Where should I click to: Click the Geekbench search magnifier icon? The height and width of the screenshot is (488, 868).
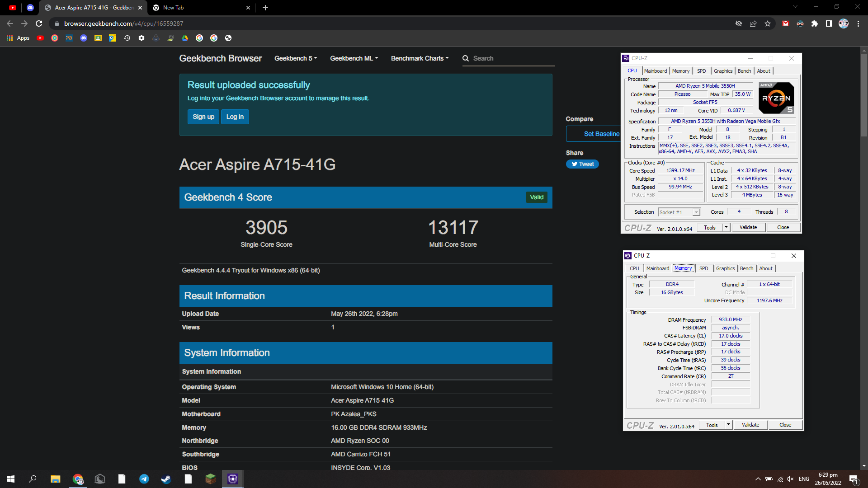coord(466,58)
